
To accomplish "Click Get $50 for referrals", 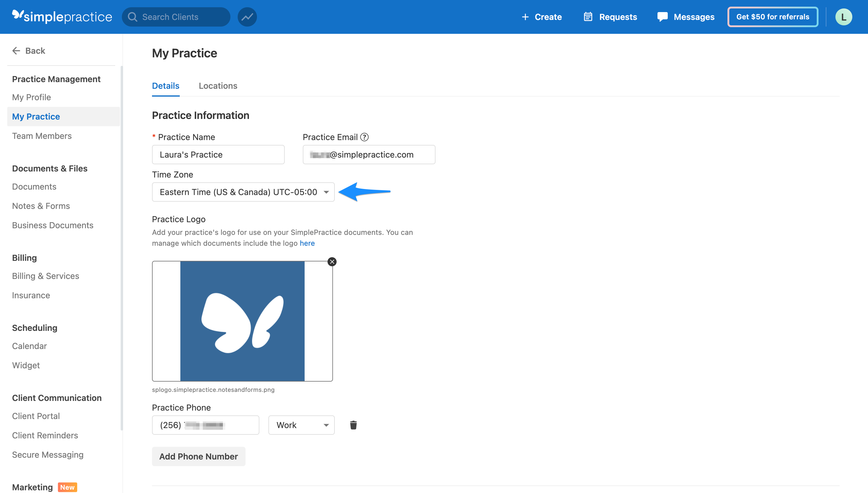I will click(x=772, y=17).
